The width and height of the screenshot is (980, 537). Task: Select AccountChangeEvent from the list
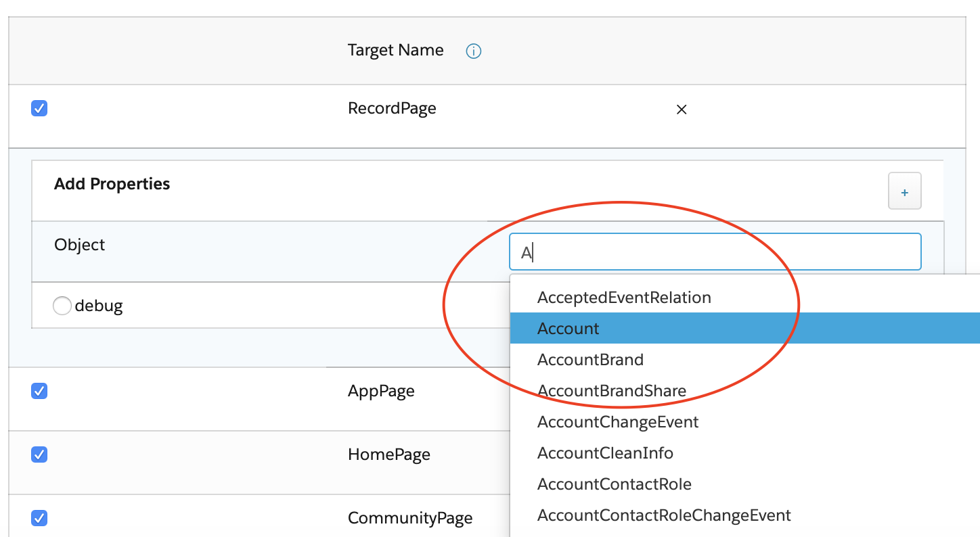[x=744, y=422]
